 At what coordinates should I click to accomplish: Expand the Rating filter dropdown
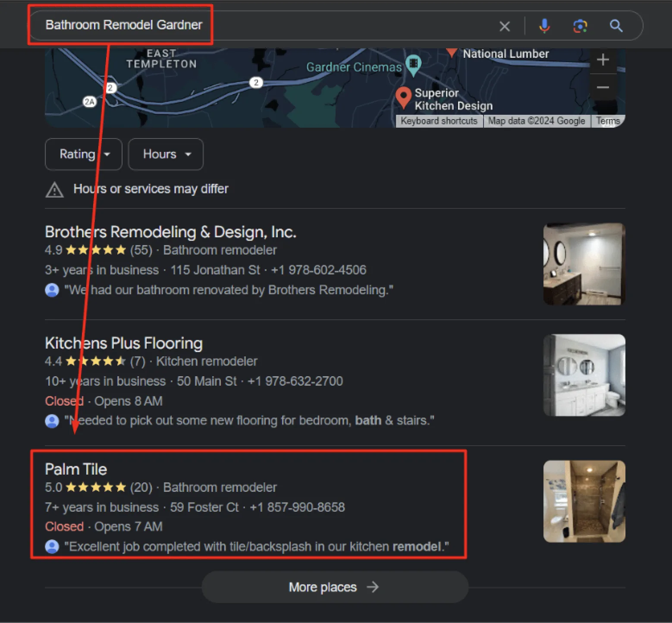pyautogui.click(x=84, y=154)
